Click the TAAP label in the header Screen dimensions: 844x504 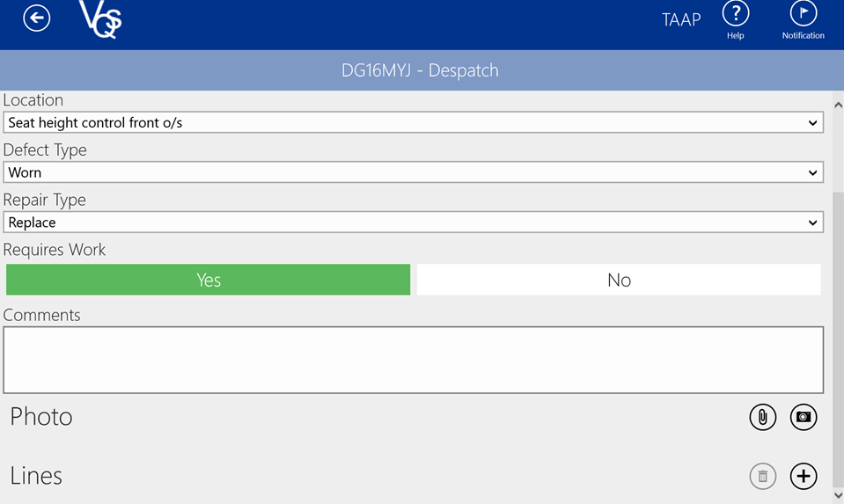681,19
